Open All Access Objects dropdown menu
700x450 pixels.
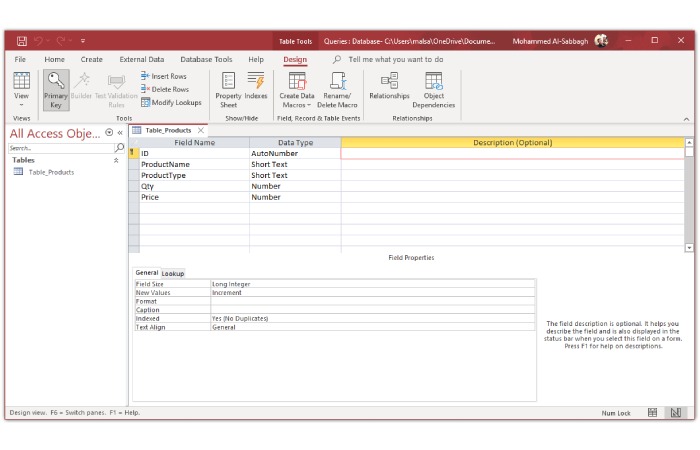[x=109, y=133]
